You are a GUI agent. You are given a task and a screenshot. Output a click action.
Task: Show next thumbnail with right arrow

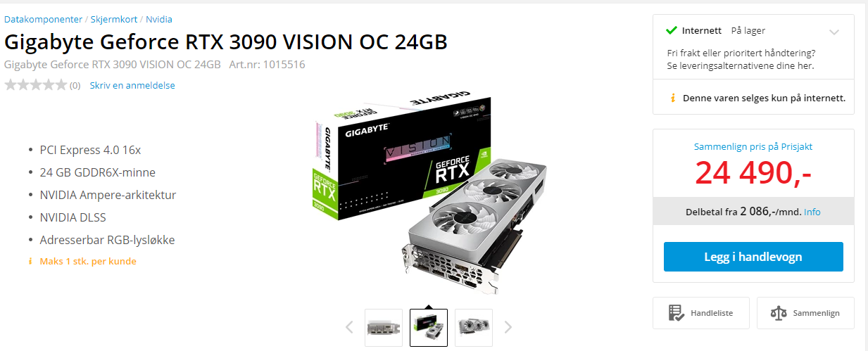click(508, 327)
